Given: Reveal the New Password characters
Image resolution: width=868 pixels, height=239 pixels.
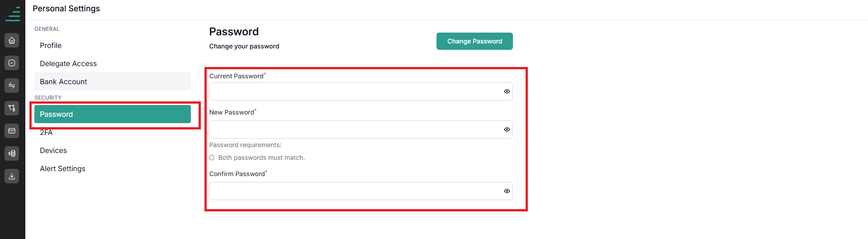Looking at the screenshot, I should click(507, 129).
